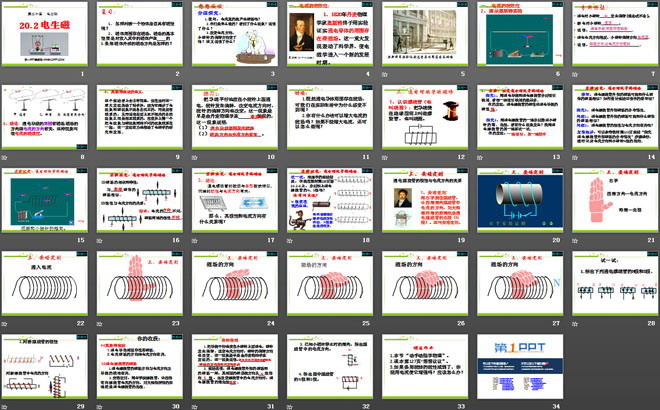Image resolution: width=660 pixels, height=410 pixels.
Task: Click the animation star icon under slide 30
Action: pyautogui.click(x=99, y=407)
